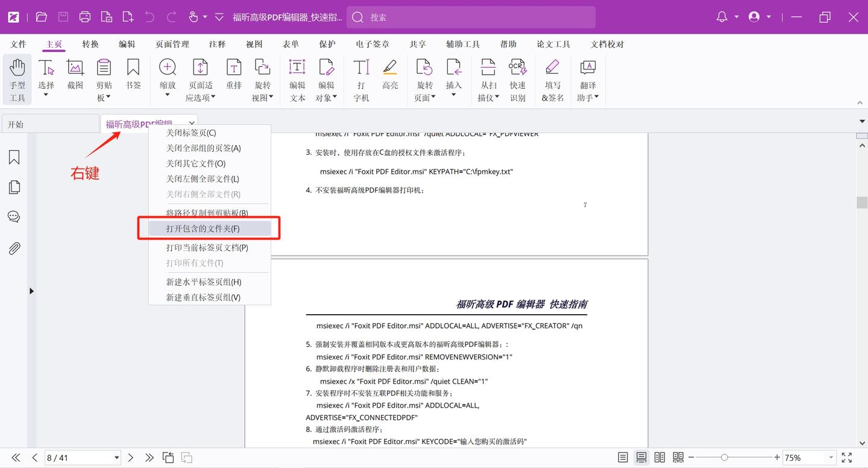Image resolution: width=868 pixels, height=468 pixels.
Task: Click the Reflow (重排) icon
Action: pyautogui.click(x=234, y=67)
